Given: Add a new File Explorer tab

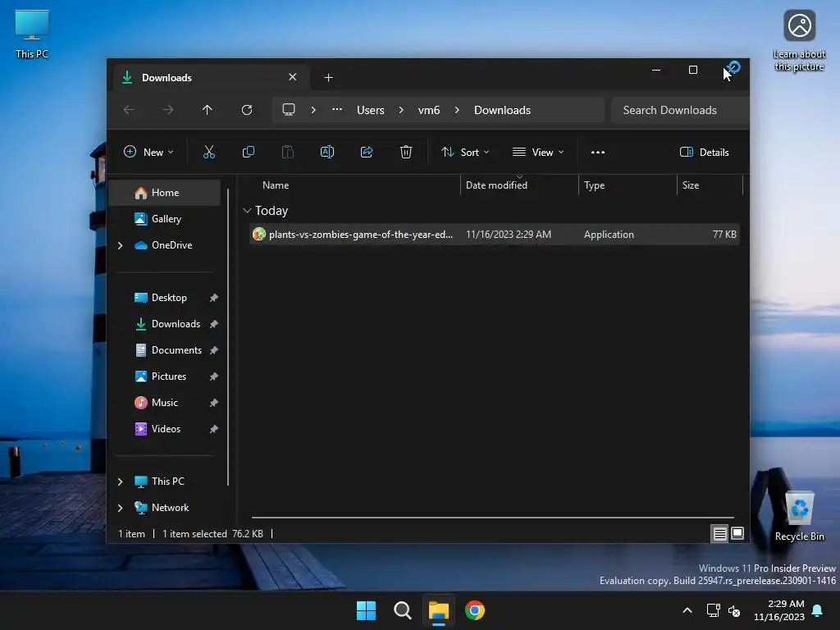Looking at the screenshot, I should click(328, 78).
